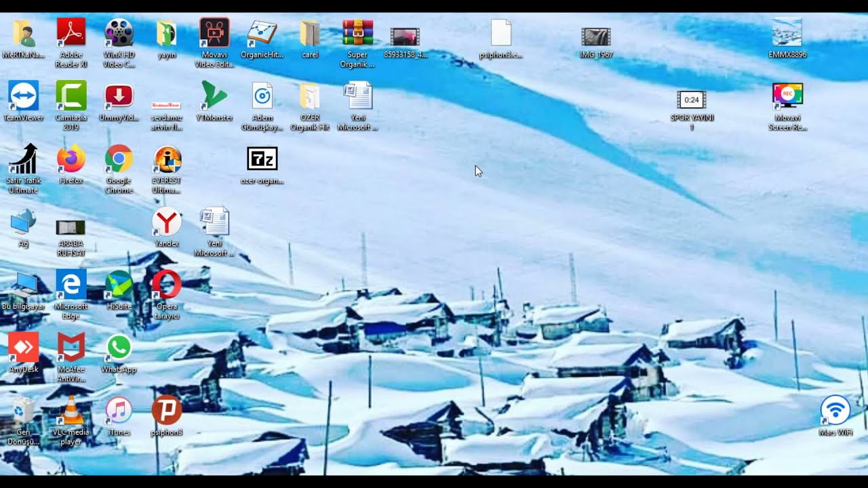Open the MeRTKaNa user folder
The width and height of the screenshot is (868, 488).
click(23, 33)
